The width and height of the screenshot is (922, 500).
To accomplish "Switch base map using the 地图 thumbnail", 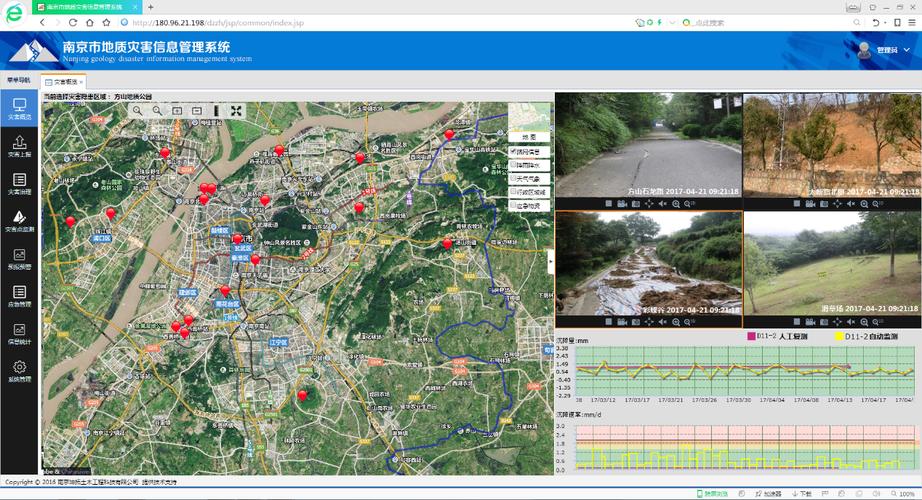I will coord(530,123).
